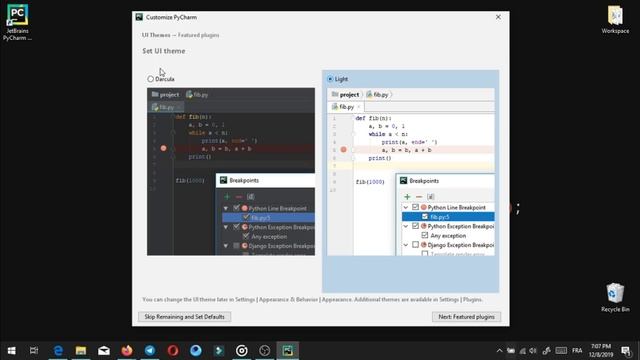Click the active PyCharm taskbar icon
This screenshot has height=360, width=640.
[x=288, y=351]
